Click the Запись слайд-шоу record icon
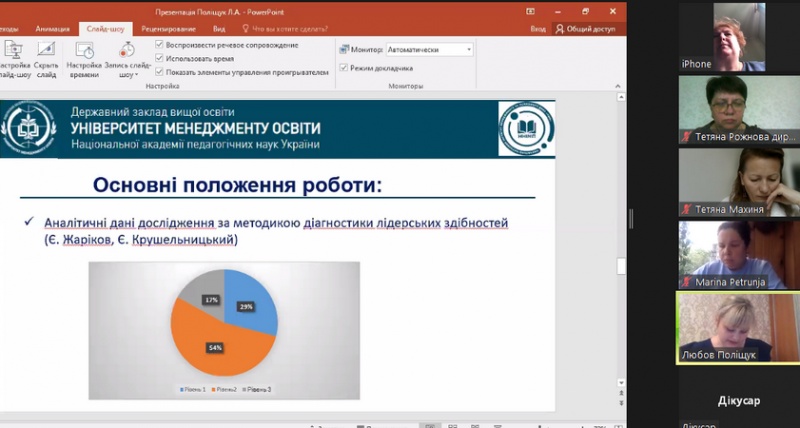 (127, 50)
